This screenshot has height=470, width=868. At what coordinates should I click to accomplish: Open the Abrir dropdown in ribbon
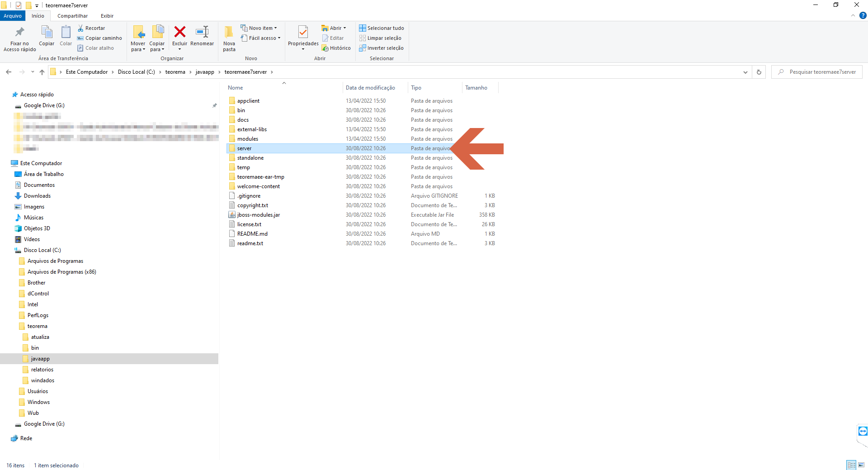tap(334, 28)
